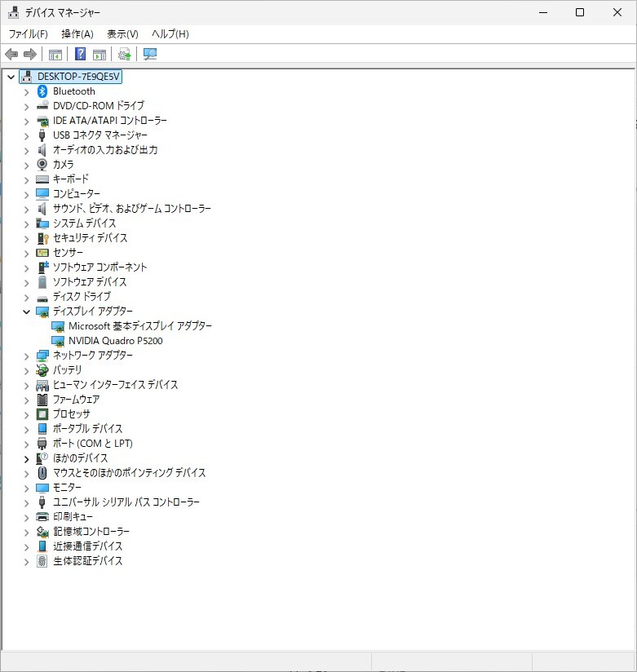The width and height of the screenshot is (637, 672).
Task: Select the NVIDIA Quadro P5200 text
Action: (x=115, y=341)
